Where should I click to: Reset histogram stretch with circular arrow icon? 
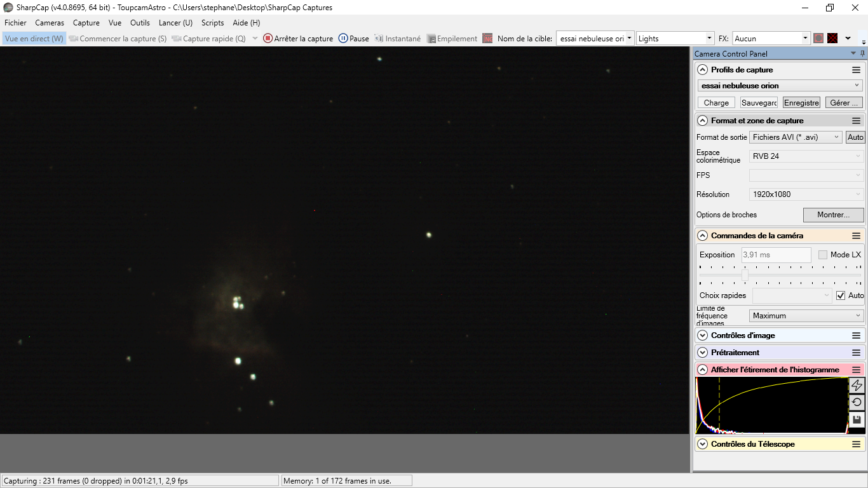856,402
